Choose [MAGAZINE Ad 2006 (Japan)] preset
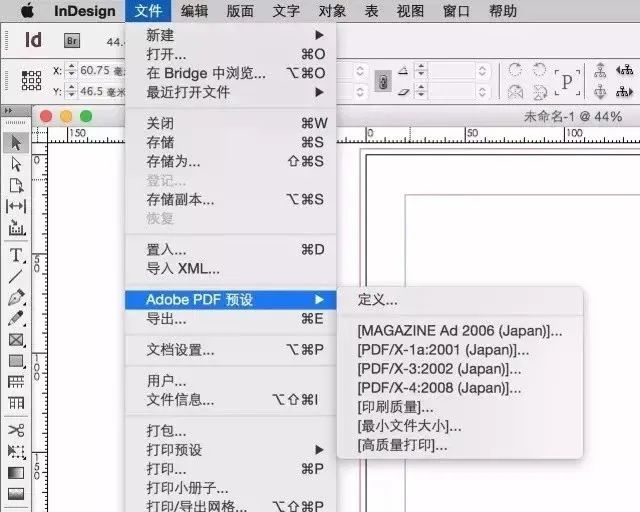 tap(460, 331)
